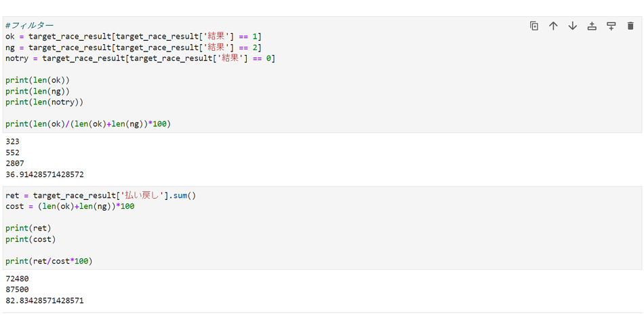Image resolution: width=644 pixels, height=324 pixels.
Task: Place cursor in the ok = target_race_result line
Action: pos(134,36)
